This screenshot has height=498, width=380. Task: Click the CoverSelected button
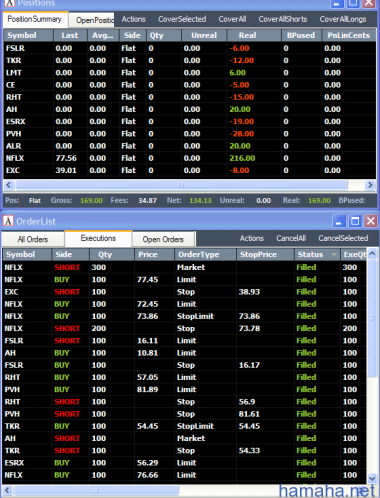(182, 19)
